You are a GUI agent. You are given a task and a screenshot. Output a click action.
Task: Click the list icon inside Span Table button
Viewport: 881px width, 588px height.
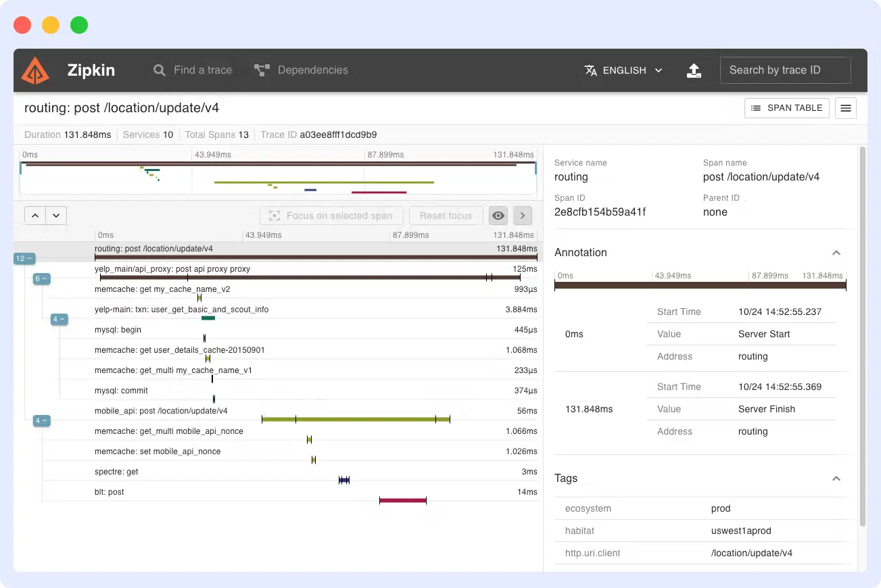click(757, 107)
